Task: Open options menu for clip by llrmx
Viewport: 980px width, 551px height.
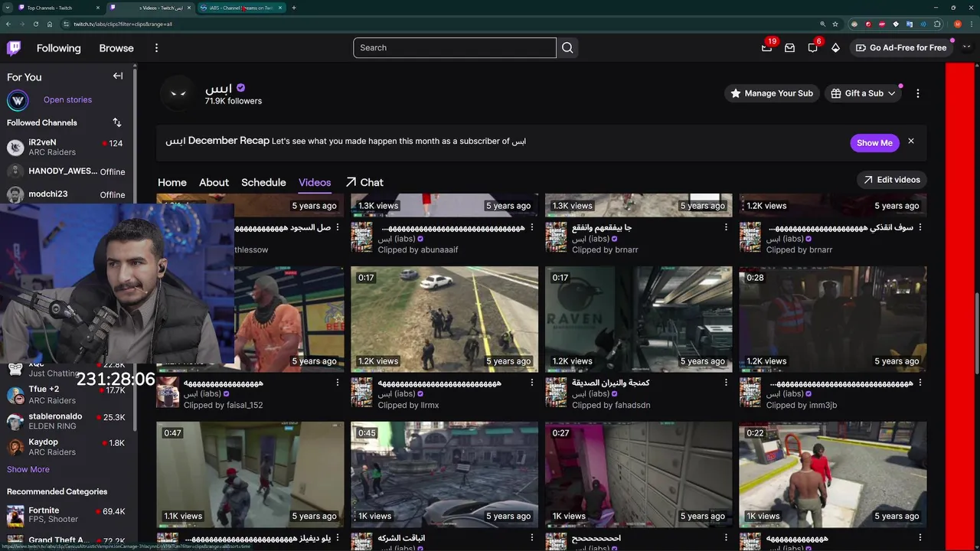Action: [x=531, y=383]
